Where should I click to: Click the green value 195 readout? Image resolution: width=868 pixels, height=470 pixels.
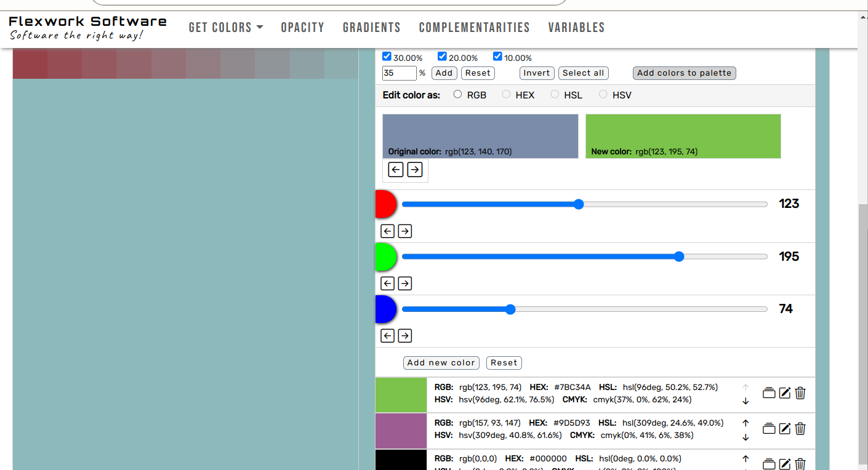point(789,256)
